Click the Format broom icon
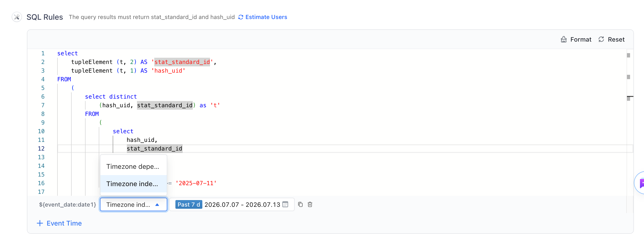This screenshot has width=644, height=240. pos(563,39)
